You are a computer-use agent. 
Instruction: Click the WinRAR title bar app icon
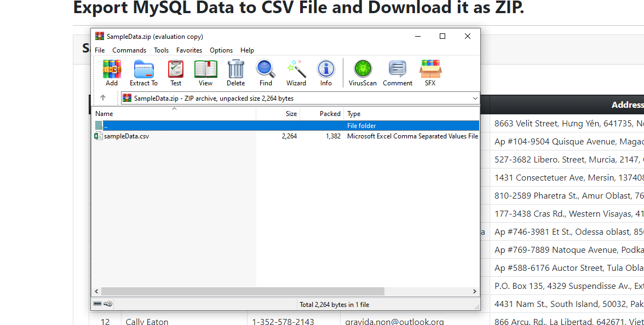tap(100, 36)
